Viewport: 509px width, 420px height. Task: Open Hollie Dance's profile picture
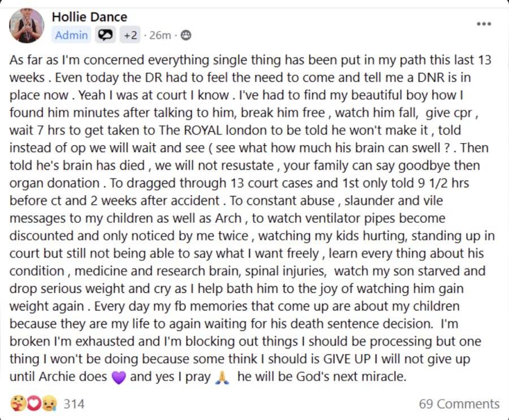click(x=27, y=25)
